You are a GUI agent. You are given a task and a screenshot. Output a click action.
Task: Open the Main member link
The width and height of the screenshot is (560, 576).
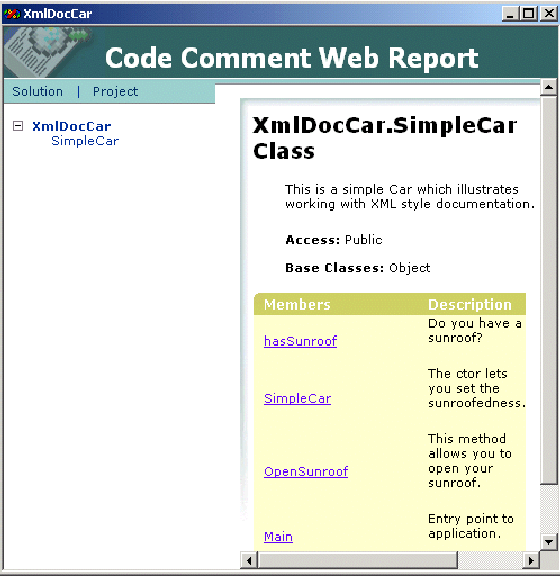coord(279,537)
